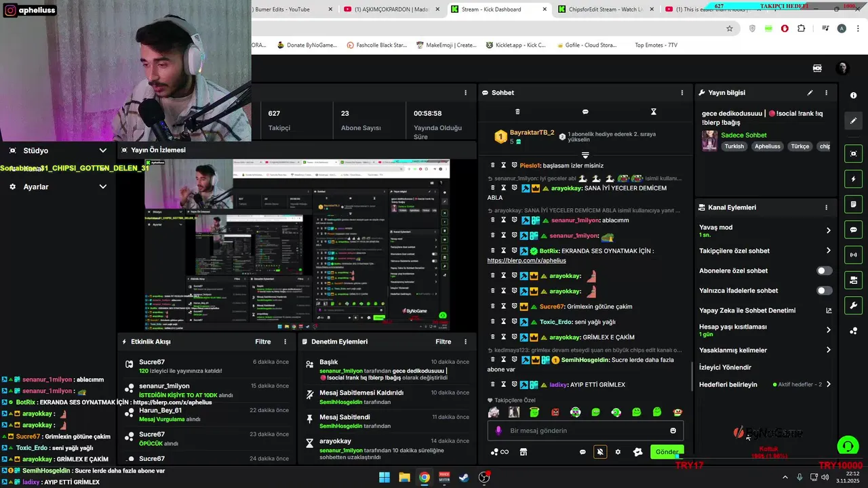
Task: Open Filtre in Etkinlik Akışı panel
Action: point(263,342)
